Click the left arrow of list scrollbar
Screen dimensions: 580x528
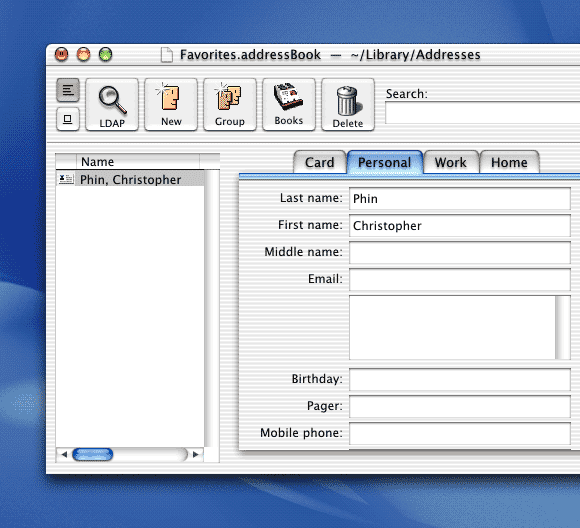[64, 454]
